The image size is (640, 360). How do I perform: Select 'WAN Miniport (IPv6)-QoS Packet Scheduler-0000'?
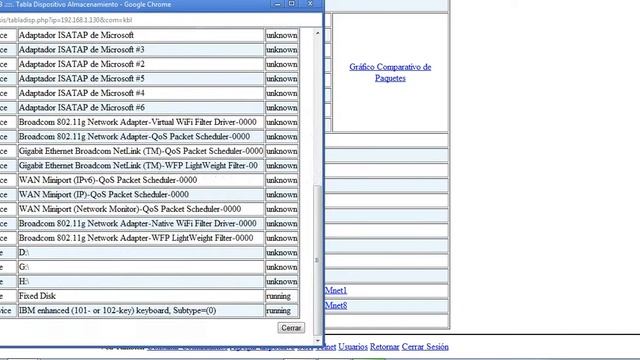coord(141,180)
